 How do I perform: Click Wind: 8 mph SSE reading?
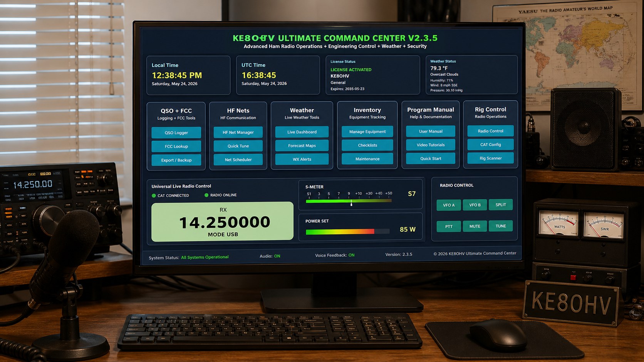coord(444,85)
